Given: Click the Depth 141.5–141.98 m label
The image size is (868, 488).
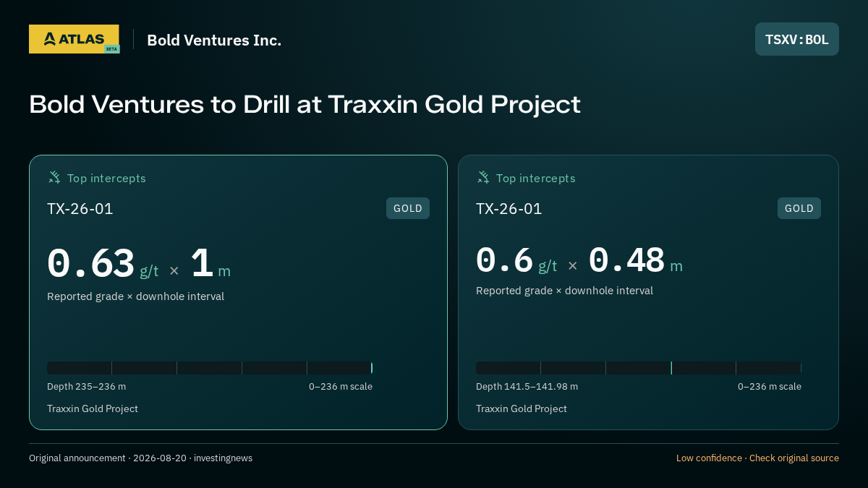Looking at the screenshot, I should click(527, 387).
